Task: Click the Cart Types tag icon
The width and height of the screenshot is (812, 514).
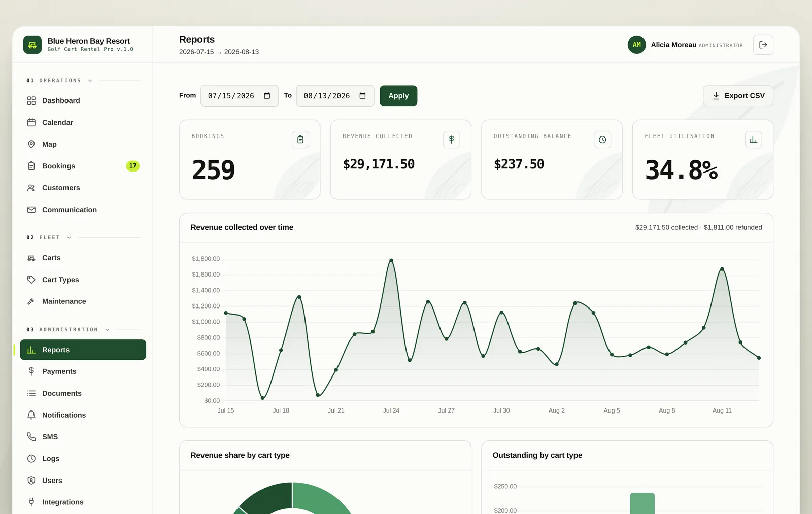Action: [31, 280]
